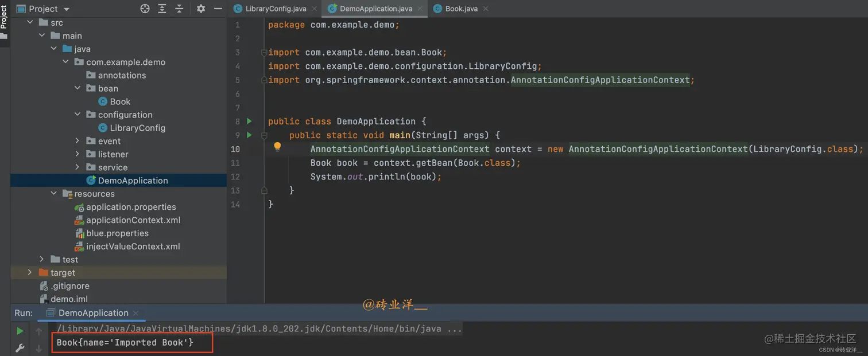Click LibraryConfig.class argument in line 10

point(803,149)
